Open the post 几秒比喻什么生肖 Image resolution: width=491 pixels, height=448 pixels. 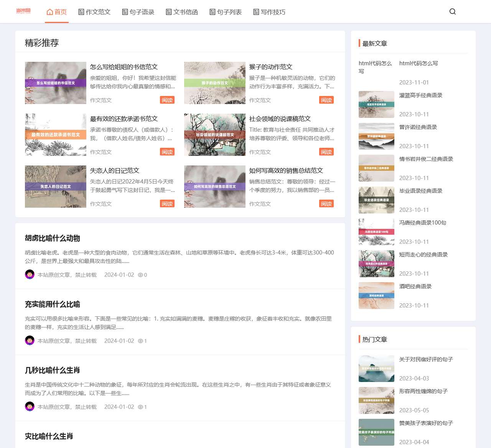tap(53, 370)
